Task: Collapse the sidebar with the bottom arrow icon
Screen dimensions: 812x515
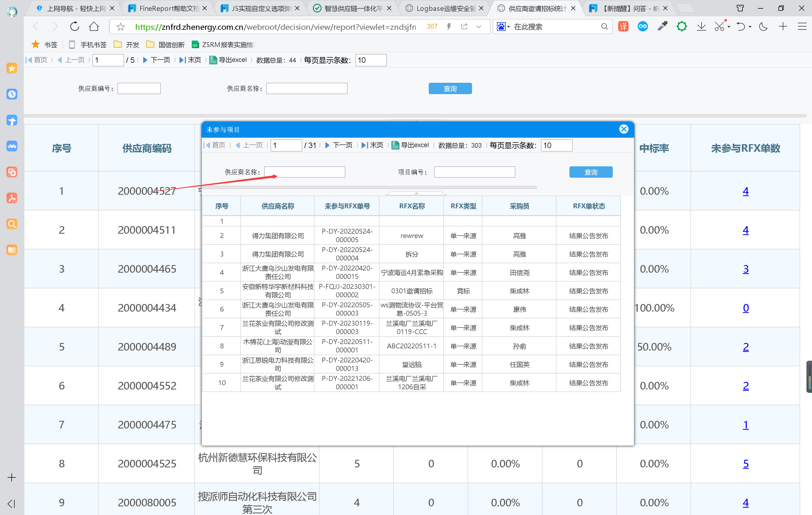Action: [x=11, y=504]
